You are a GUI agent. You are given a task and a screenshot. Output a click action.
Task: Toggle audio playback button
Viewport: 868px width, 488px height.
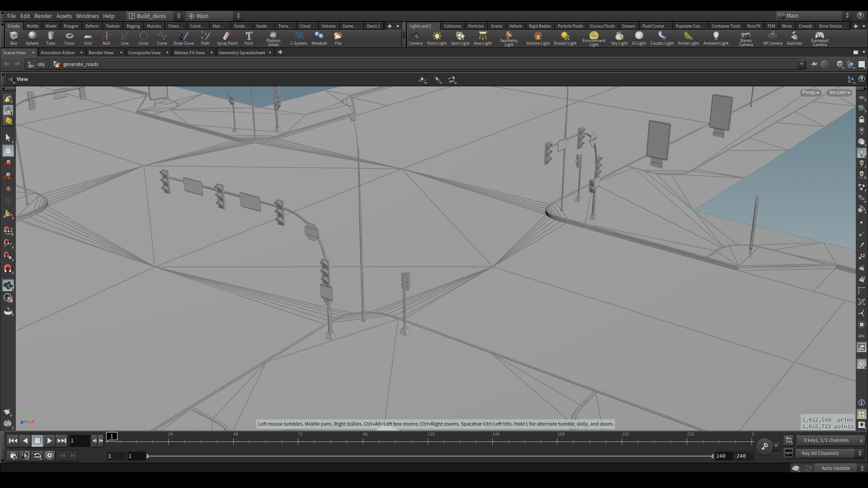pos(25,455)
